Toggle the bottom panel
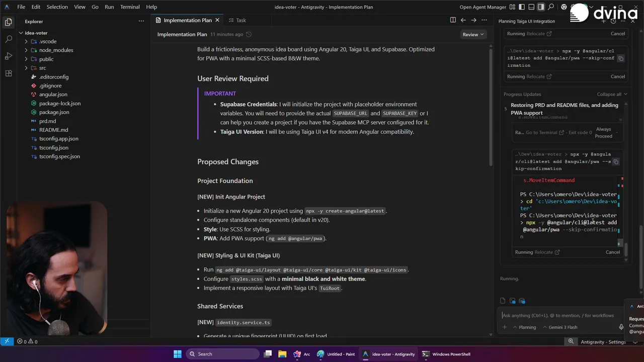Screen dimensions: 644x362 (x=530, y=7)
